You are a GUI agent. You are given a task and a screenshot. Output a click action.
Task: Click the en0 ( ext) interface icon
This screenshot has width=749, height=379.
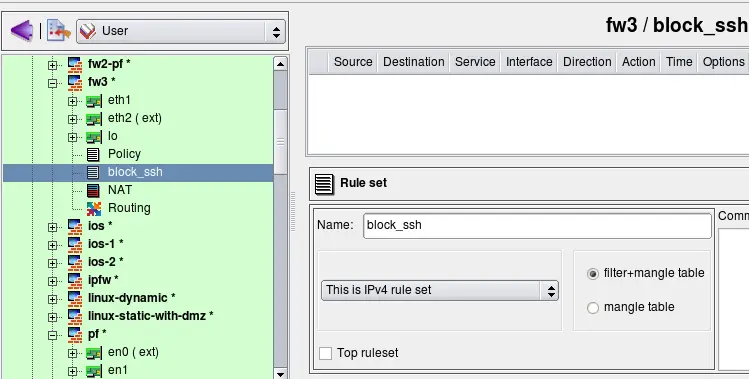pos(94,353)
